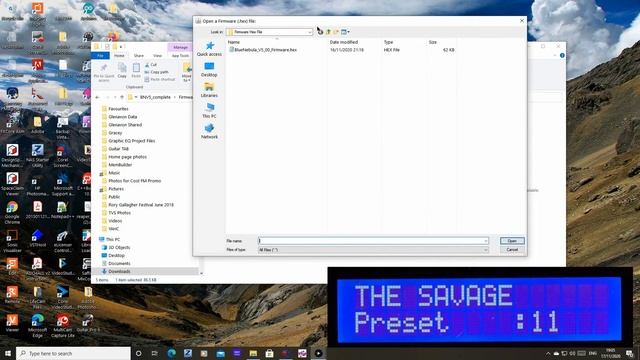
Task: Select Photos for Cool FM Promo folder
Action: [x=135, y=181]
